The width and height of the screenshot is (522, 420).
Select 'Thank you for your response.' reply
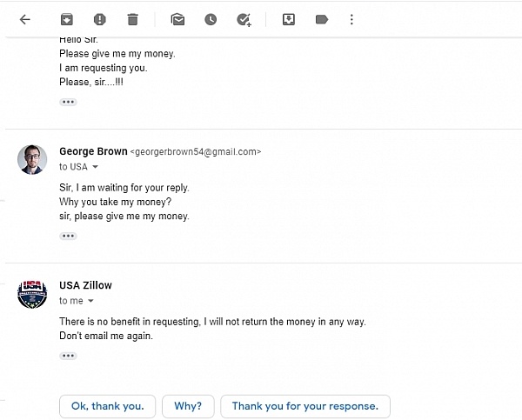305,406
